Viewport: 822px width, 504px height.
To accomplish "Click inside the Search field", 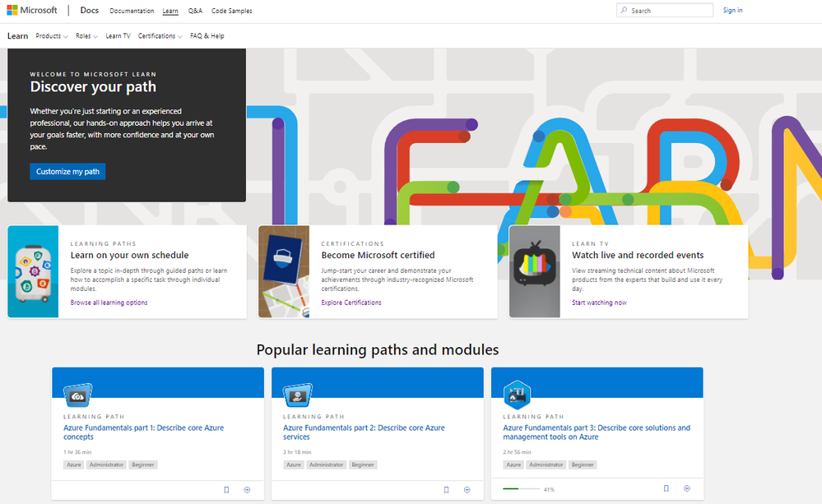I will pos(665,11).
